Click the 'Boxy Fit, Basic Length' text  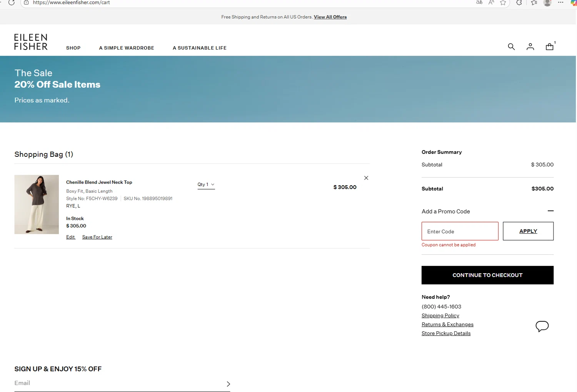tap(89, 191)
